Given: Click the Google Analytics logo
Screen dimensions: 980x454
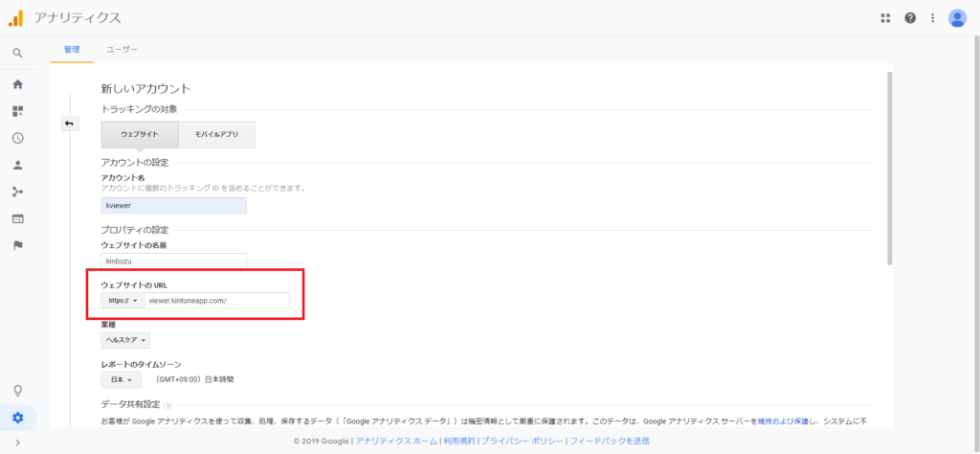Looking at the screenshot, I should coord(15,18).
